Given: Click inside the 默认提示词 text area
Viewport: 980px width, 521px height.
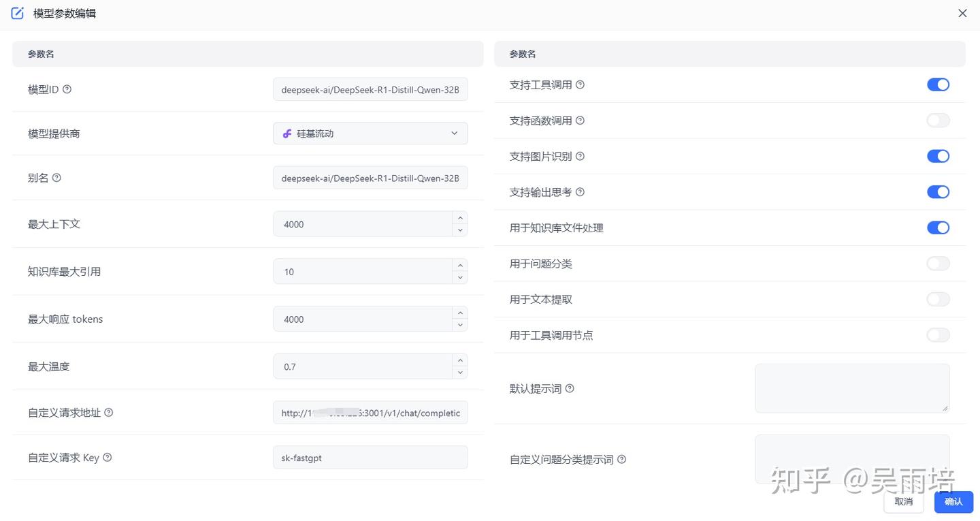Looking at the screenshot, I should [x=851, y=388].
